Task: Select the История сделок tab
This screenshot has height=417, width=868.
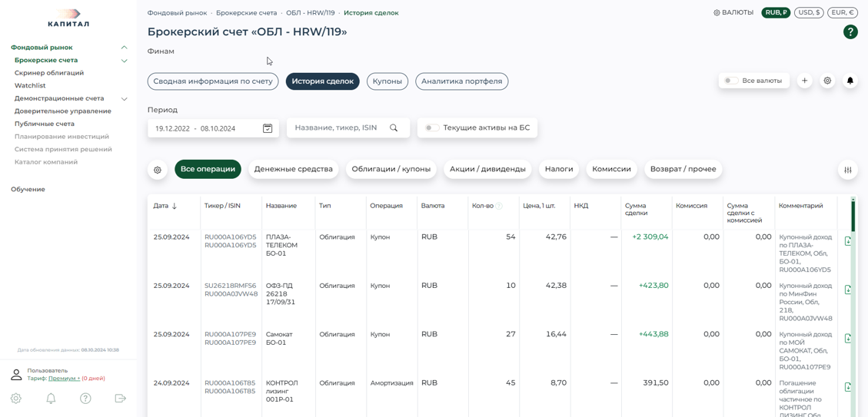Action: [323, 81]
